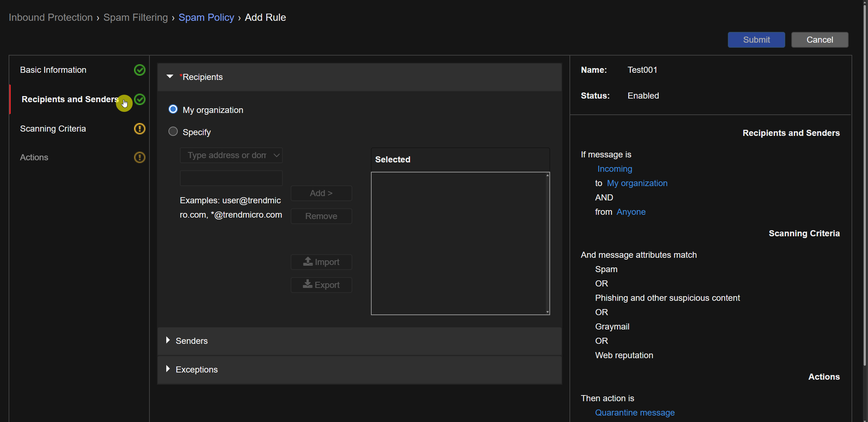The image size is (868, 422).
Task: Select the My organization radio button
Action: click(x=173, y=109)
